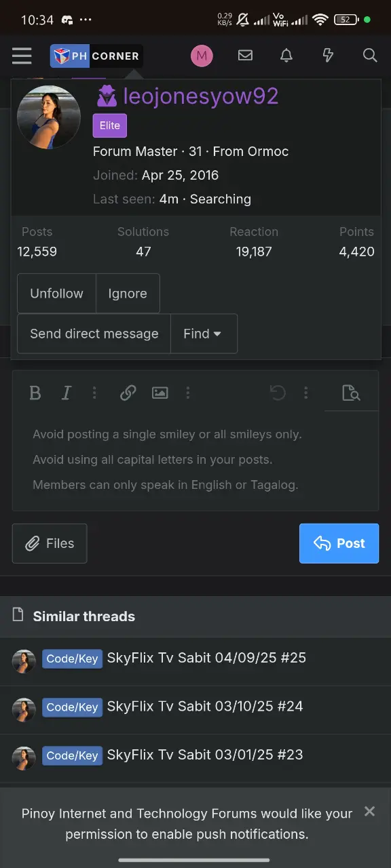This screenshot has height=868, width=391.
Task: Unfollow leojonesyow92
Action: click(56, 294)
